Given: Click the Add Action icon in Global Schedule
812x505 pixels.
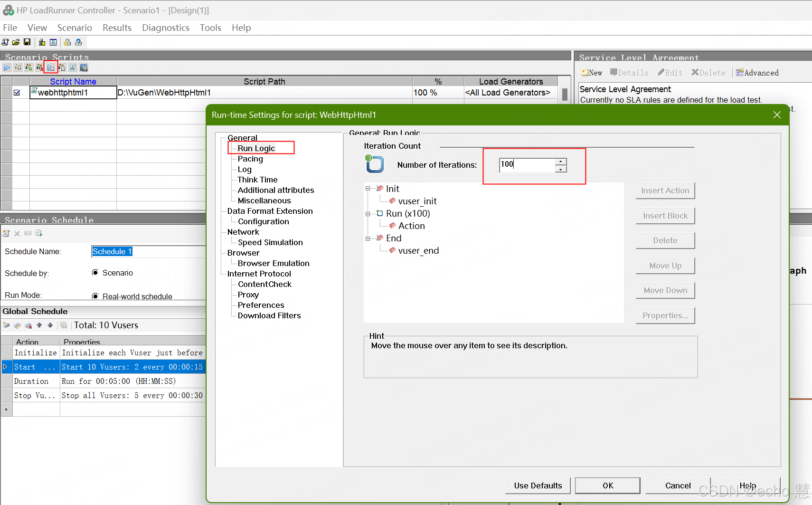Looking at the screenshot, I should (6, 325).
